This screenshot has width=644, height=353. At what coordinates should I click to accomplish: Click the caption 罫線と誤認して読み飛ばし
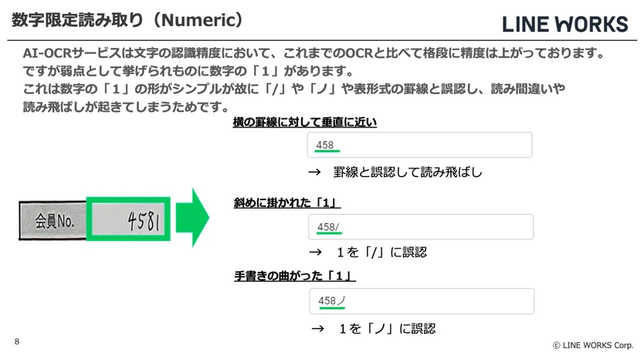click(x=397, y=171)
